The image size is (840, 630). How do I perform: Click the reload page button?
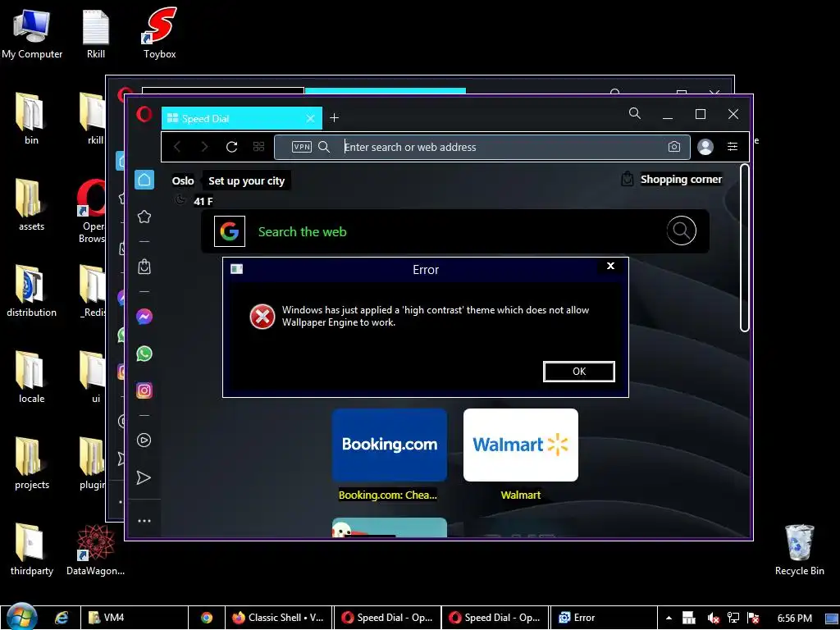(231, 147)
